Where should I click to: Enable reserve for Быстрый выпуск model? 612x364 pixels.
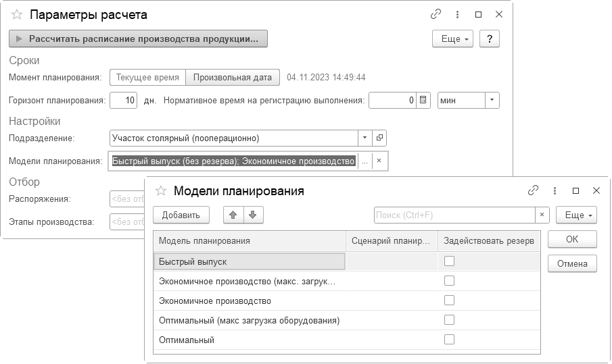coord(449,261)
